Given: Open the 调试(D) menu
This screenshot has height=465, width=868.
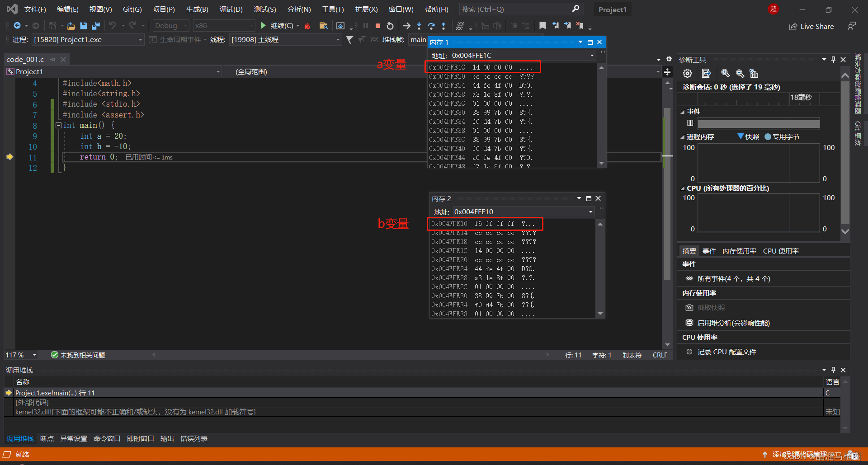Looking at the screenshot, I should pos(231,9).
